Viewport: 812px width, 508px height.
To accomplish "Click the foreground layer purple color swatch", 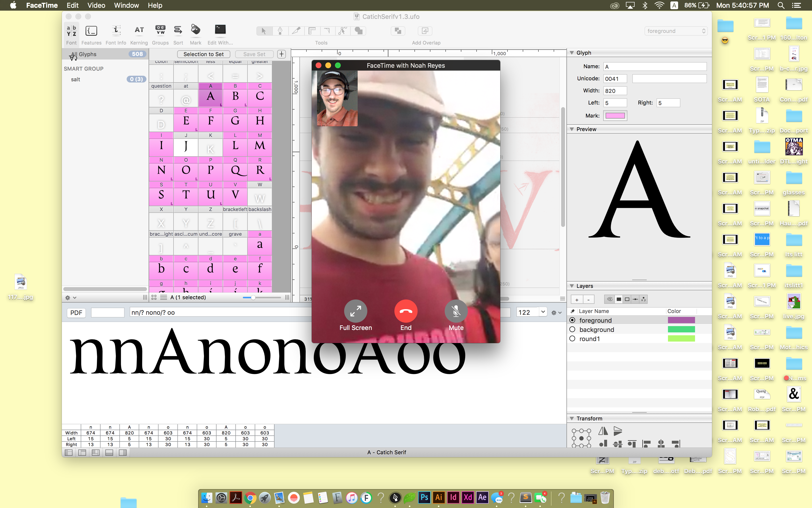I will (681, 320).
